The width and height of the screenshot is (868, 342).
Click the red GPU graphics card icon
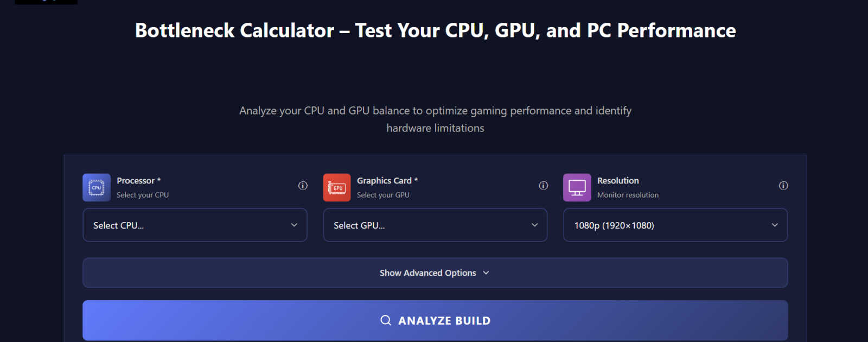(x=336, y=187)
